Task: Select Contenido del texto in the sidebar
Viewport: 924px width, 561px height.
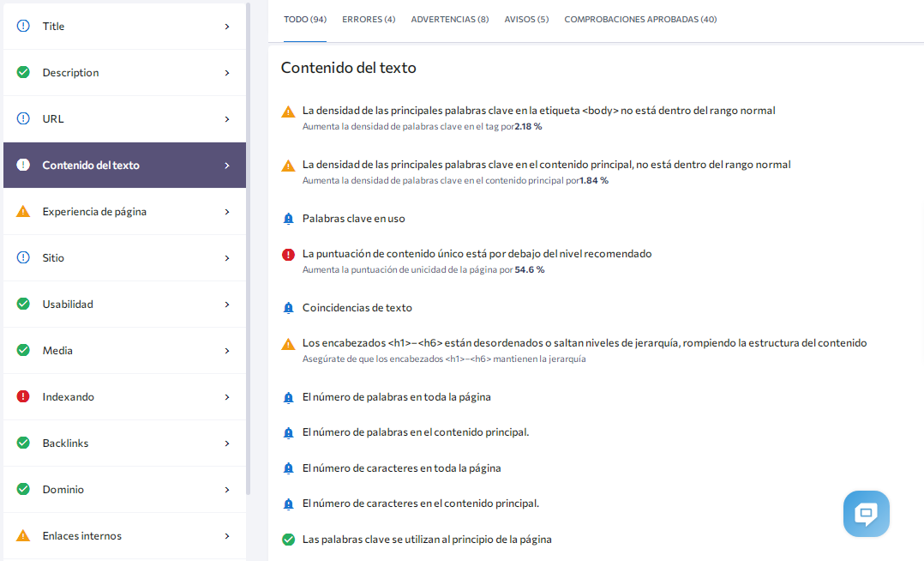Action: (124, 166)
